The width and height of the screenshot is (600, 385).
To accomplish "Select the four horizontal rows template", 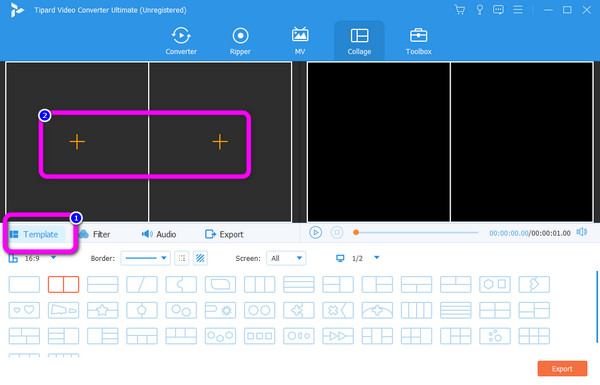I will 456,310.
